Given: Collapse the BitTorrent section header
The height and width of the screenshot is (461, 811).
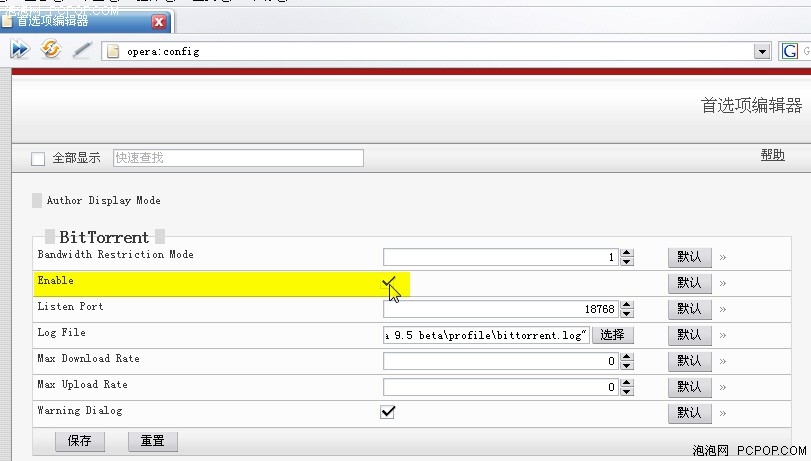Looking at the screenshot, I should click(x=103, y=237).
